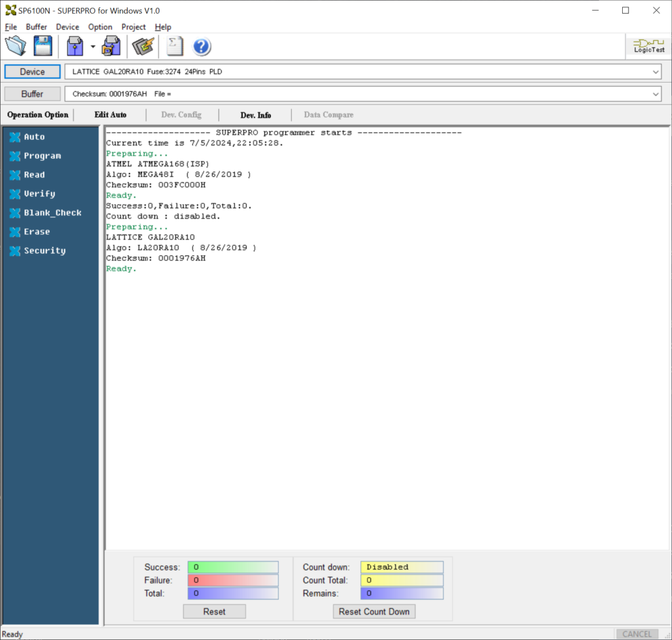Click 'Checksum: 0001976AH' in the log
Image resolution: width=672 pixels, height=640 pixels.
tap(156, 258)
